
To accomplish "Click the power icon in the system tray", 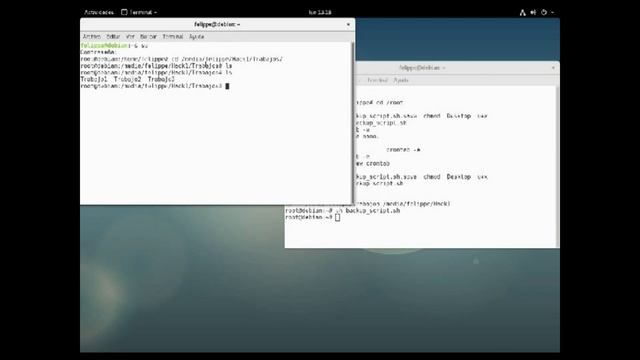I will coord(544,13).
